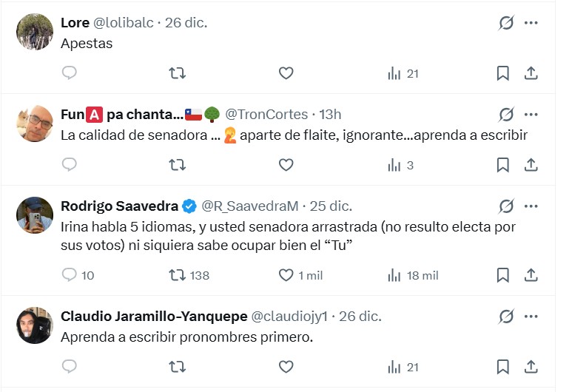Toggle bookmark on Rodrigo Saavedra's tweet

click(x=502, y=275)
